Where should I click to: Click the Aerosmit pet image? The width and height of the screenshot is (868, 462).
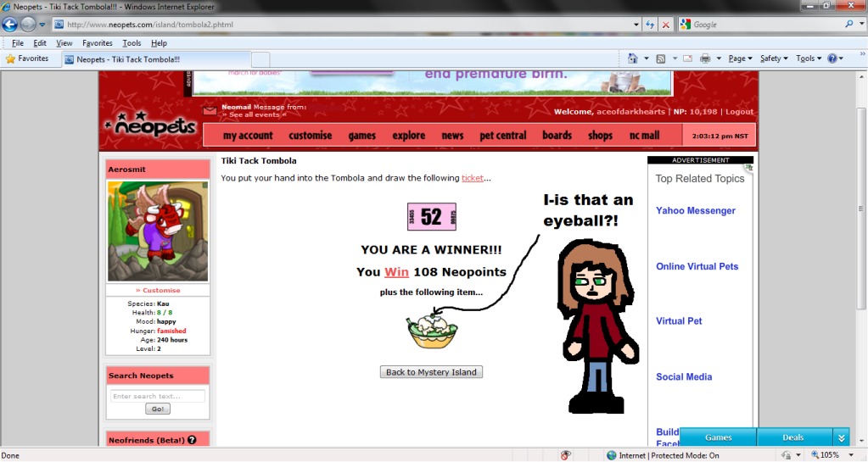pos(158,231)
